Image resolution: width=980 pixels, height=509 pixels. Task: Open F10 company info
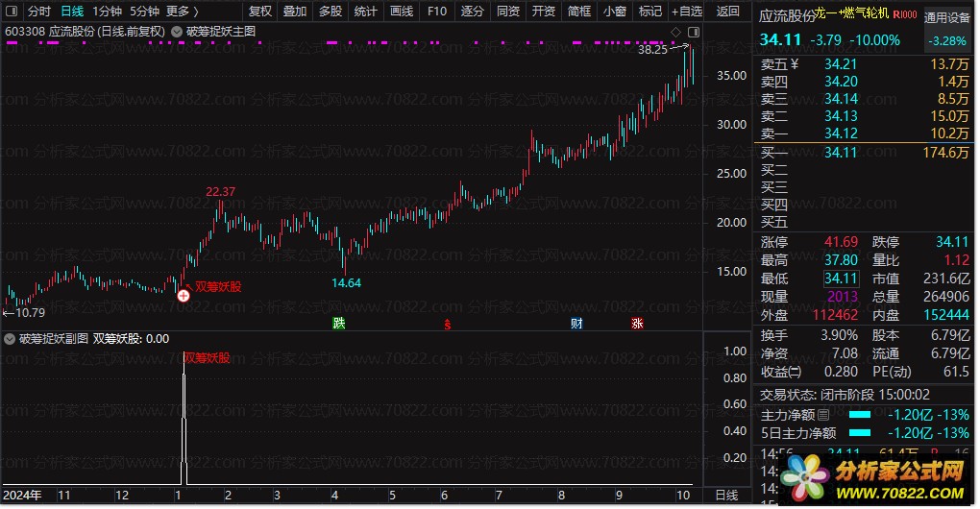[x=437, y=12]
